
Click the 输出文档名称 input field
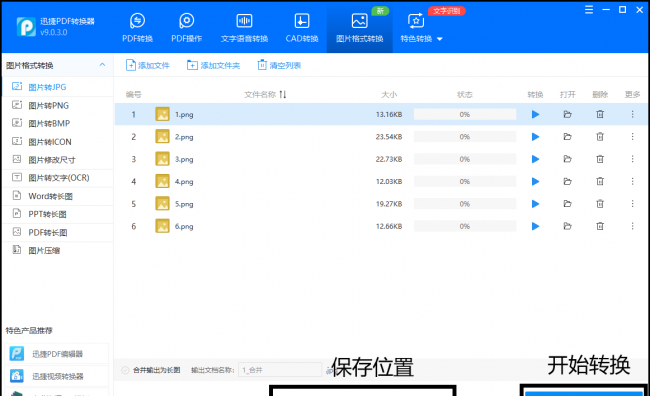(x=280, y=370)
